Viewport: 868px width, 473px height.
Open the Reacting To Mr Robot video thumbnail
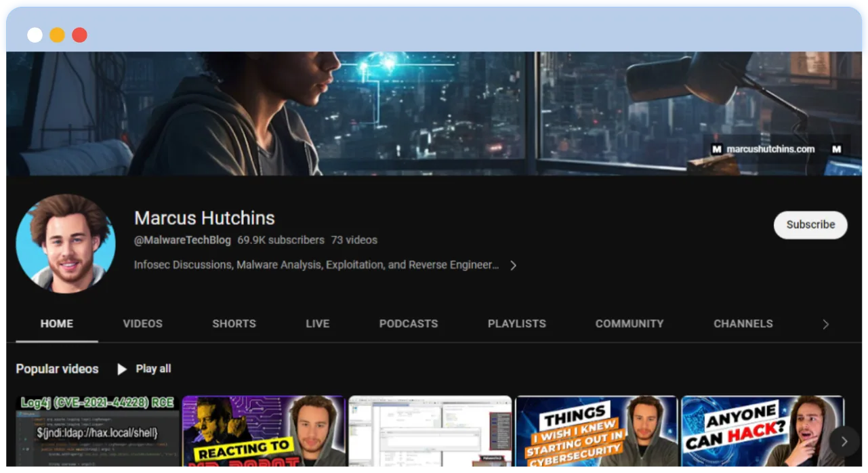click(x=264, y=431)
